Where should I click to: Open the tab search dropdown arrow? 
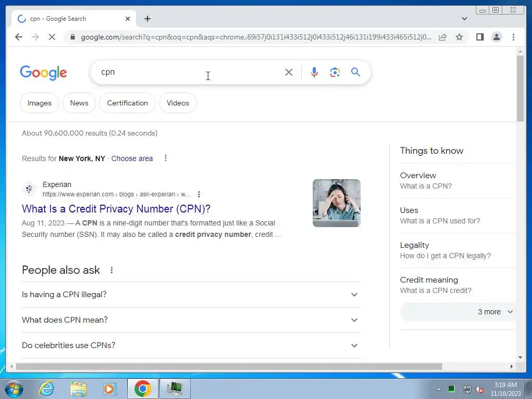[x=464, y=19]
